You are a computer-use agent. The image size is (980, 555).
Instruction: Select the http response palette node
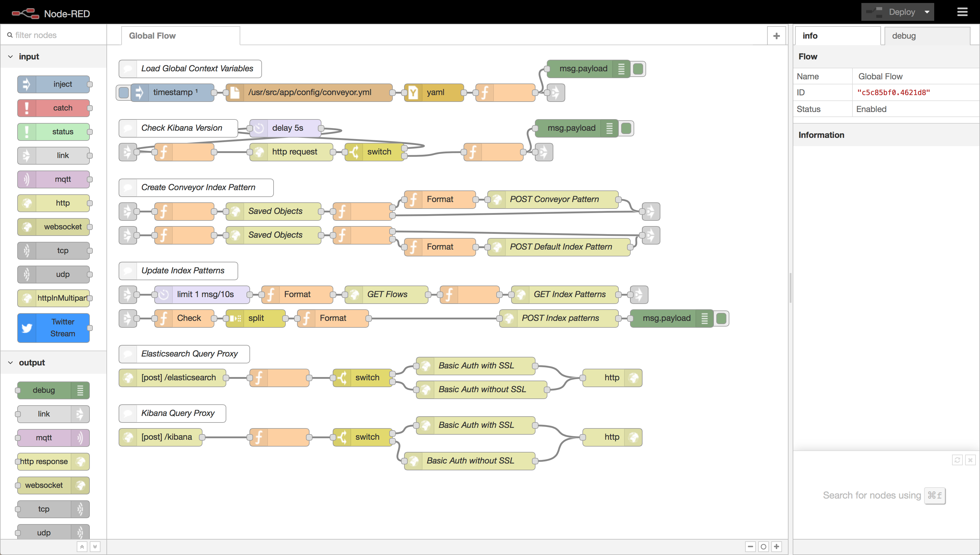pos(54,462)
